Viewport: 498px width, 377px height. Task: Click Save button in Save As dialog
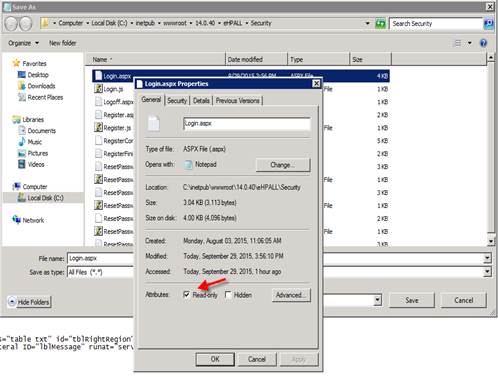click(x=412, y=300)
